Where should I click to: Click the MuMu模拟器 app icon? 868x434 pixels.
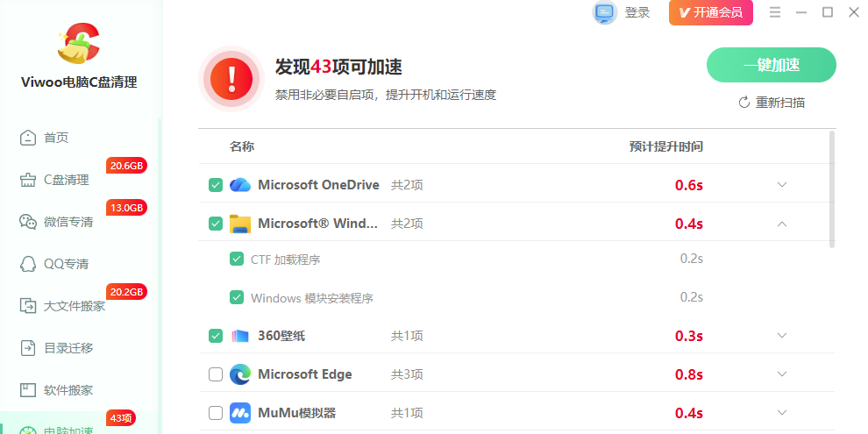pyautogui.click(x=240, y=413)
